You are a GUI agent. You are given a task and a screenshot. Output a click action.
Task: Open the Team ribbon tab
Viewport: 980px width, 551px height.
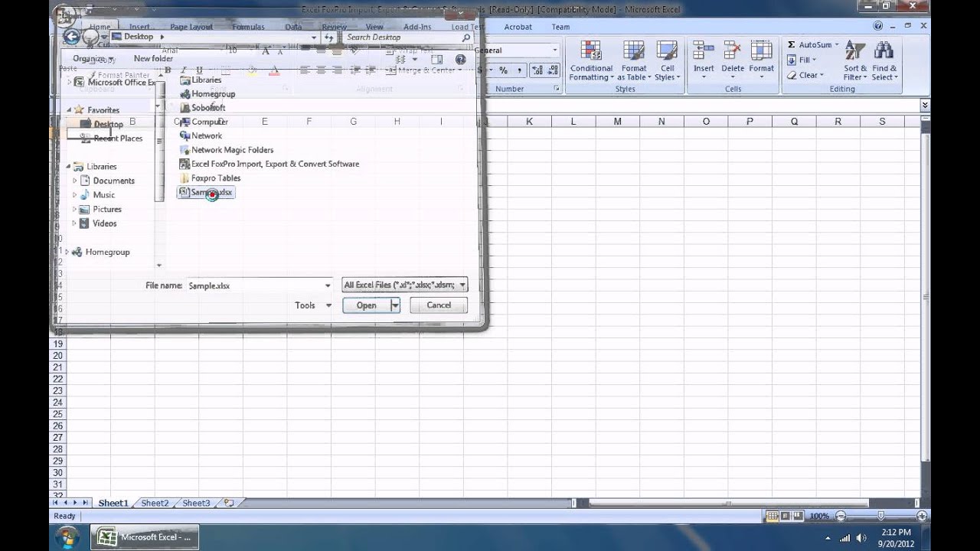560,27
